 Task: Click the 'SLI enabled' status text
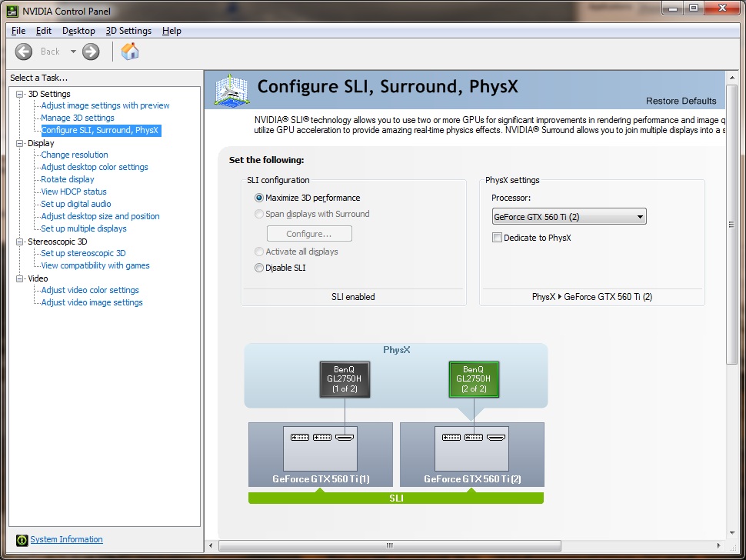[353, 297]
